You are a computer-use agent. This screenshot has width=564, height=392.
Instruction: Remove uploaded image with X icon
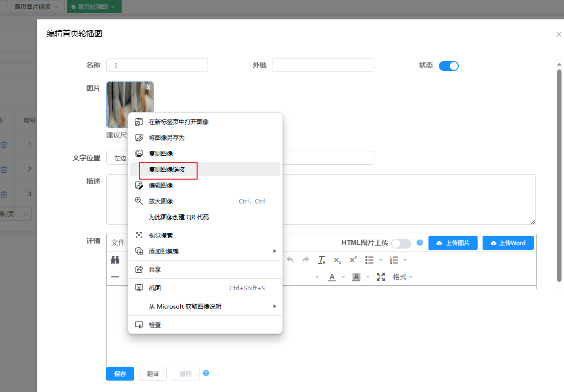point(148,87)
